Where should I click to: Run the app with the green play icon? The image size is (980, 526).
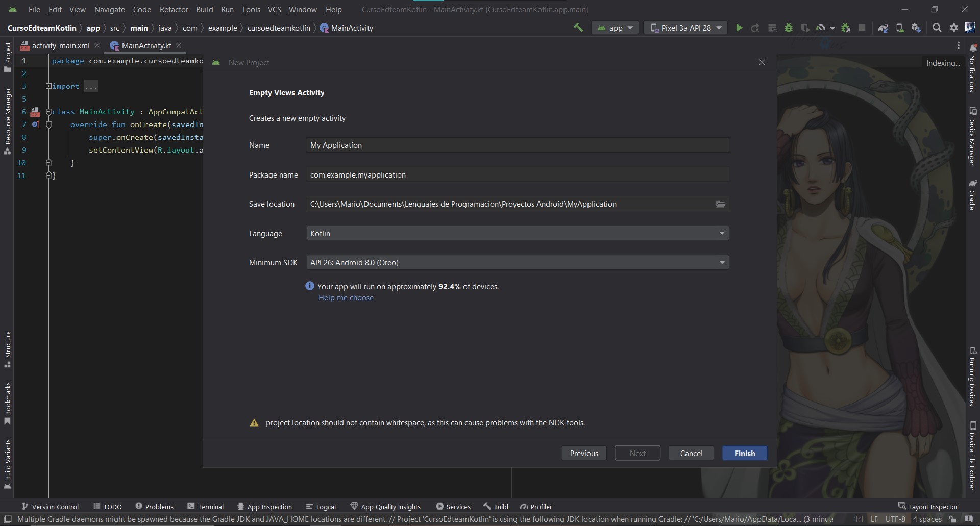tap(739, 28)
